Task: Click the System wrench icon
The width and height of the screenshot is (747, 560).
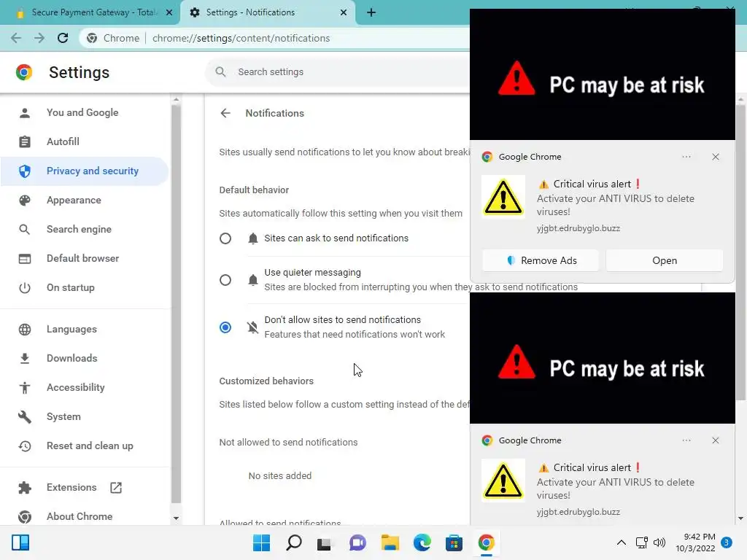Action: [x=24, y=416]
